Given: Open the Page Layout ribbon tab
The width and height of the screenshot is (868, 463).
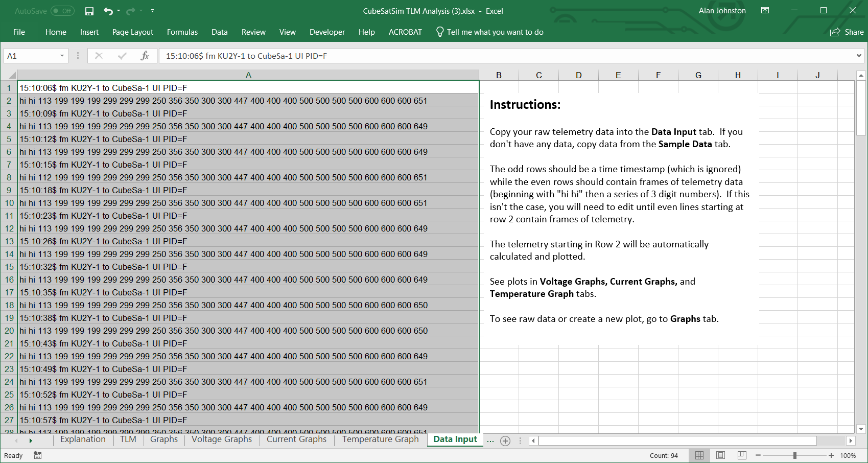Looking at the screenshot, I should pos(132,32).
